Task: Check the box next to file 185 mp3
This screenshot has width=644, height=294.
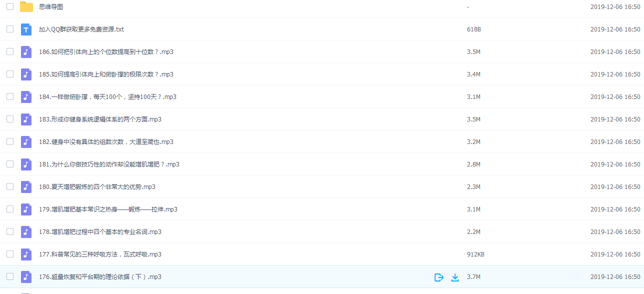Action: pyautogui.click(x=10, y=74)
